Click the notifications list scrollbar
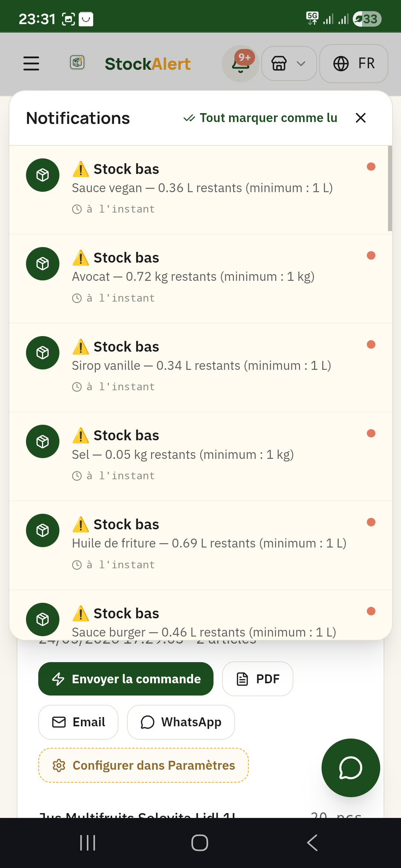401x868 pixels. (390, 188)
